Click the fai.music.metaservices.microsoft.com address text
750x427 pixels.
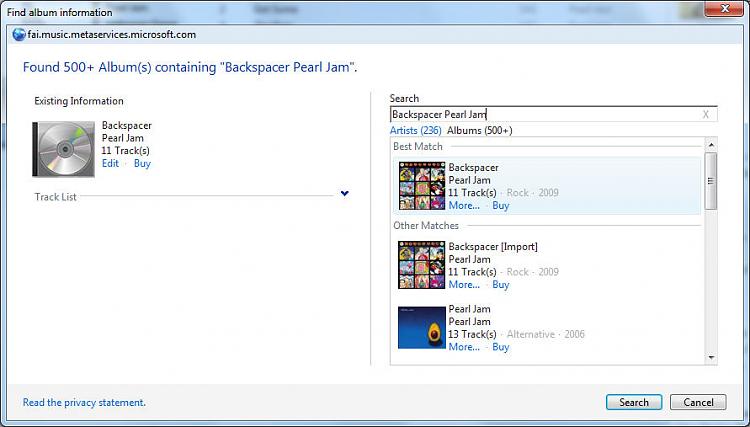click(111, 34)
